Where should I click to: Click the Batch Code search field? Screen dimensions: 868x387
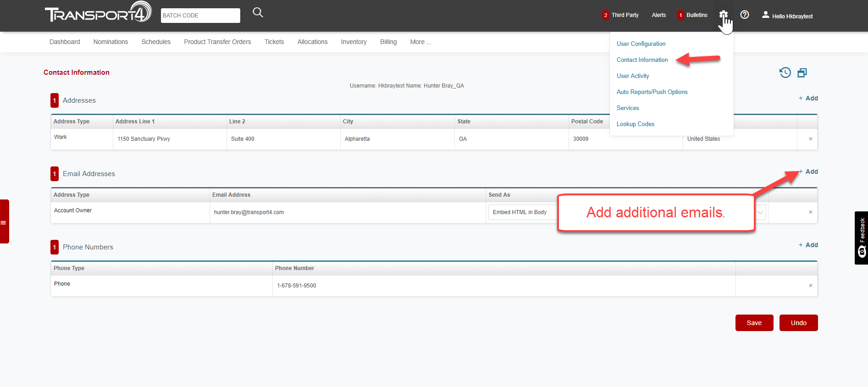pos(200,16)
